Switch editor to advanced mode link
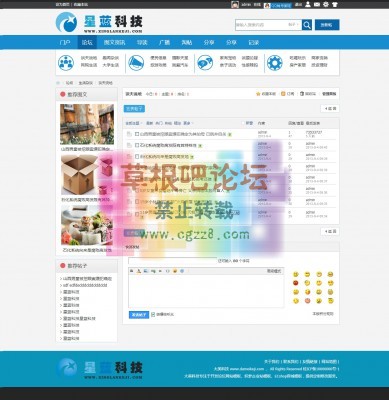 [274, 271]
